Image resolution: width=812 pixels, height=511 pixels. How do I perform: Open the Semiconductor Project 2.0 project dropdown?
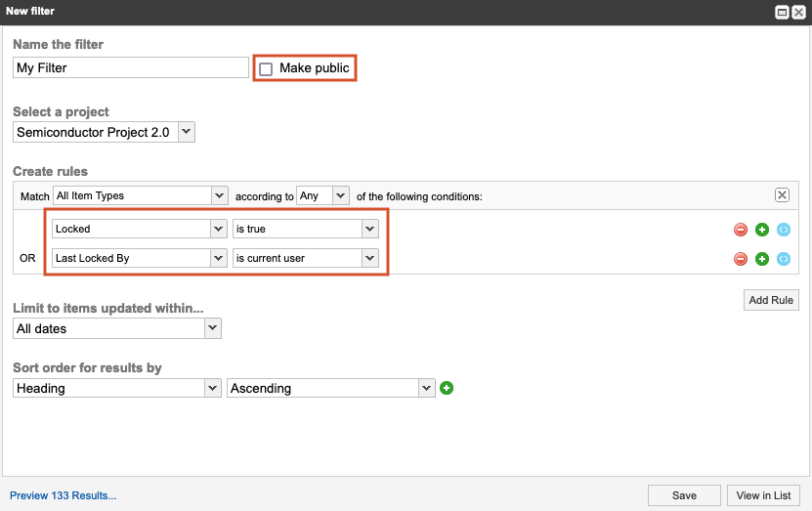(105, 132)
